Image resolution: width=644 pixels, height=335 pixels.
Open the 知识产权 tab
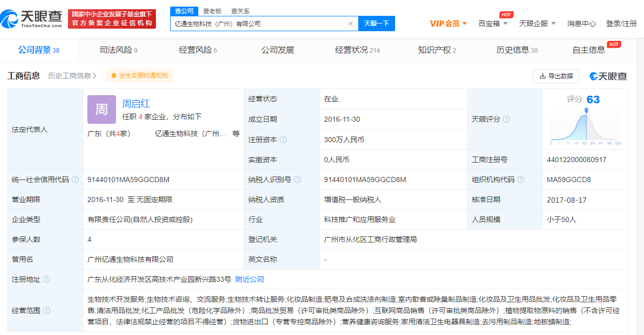coord(437,50)
